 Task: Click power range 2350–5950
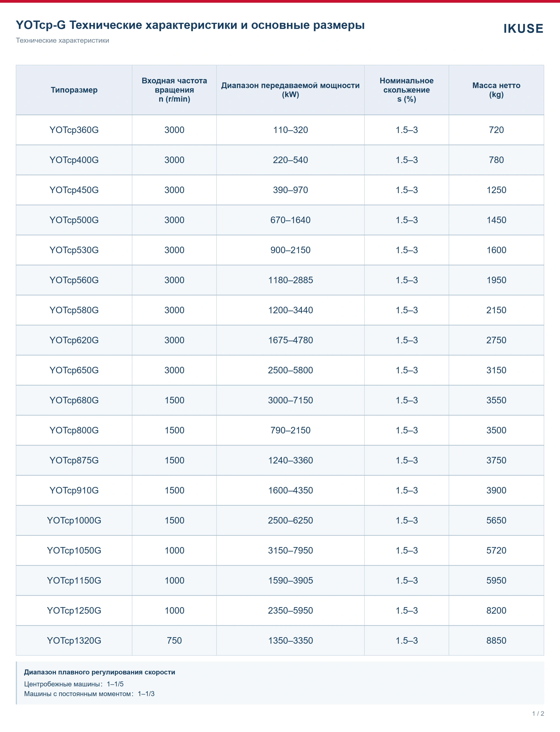pyautogui.click(x=290, y=610)
